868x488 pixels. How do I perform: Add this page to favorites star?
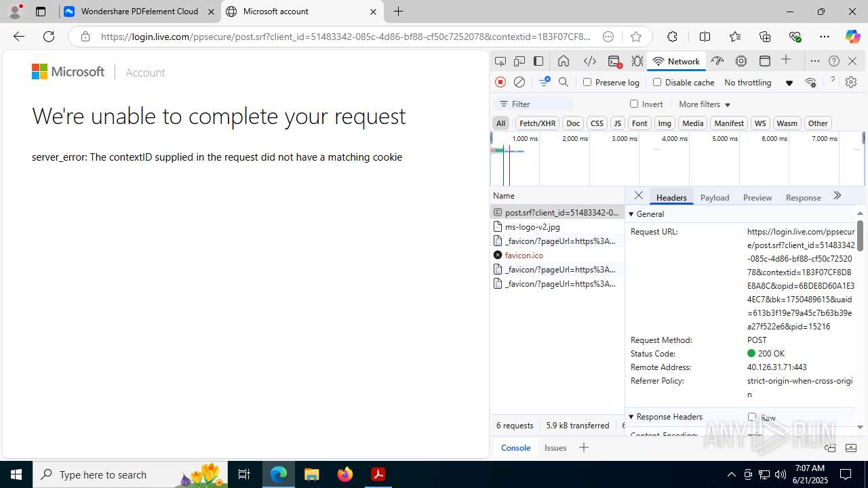[x=635, y=37]
